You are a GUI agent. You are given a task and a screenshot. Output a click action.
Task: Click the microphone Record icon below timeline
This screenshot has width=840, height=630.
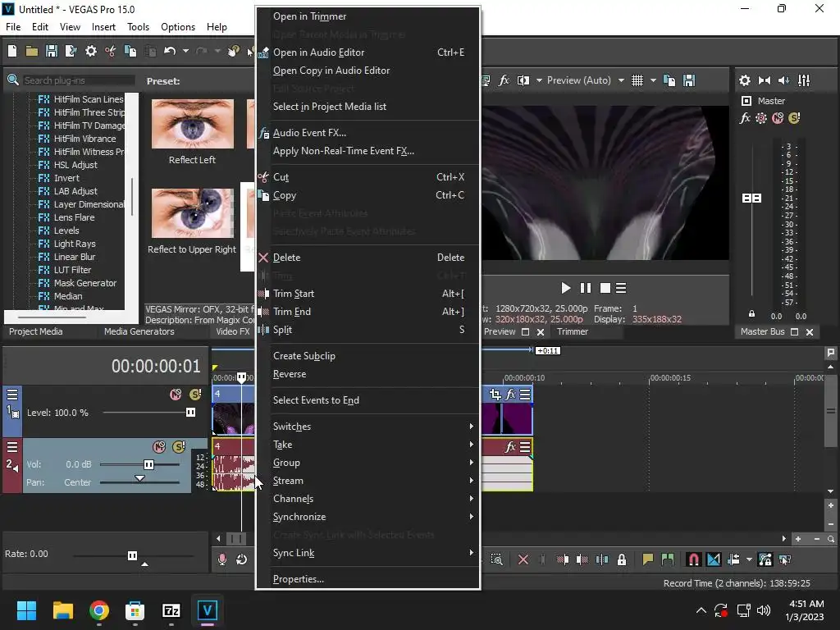(221, 559)
